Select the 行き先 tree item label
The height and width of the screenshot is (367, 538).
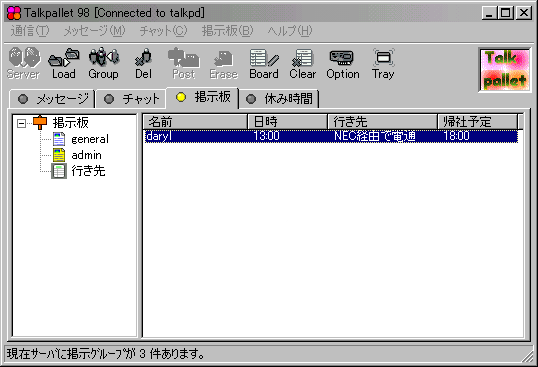click(88, 171)
